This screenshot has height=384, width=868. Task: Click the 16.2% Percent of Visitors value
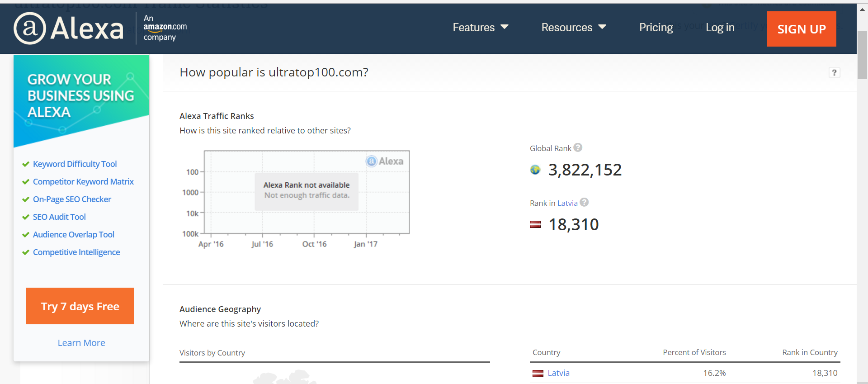pyautogui.click(x=714, y=373)
